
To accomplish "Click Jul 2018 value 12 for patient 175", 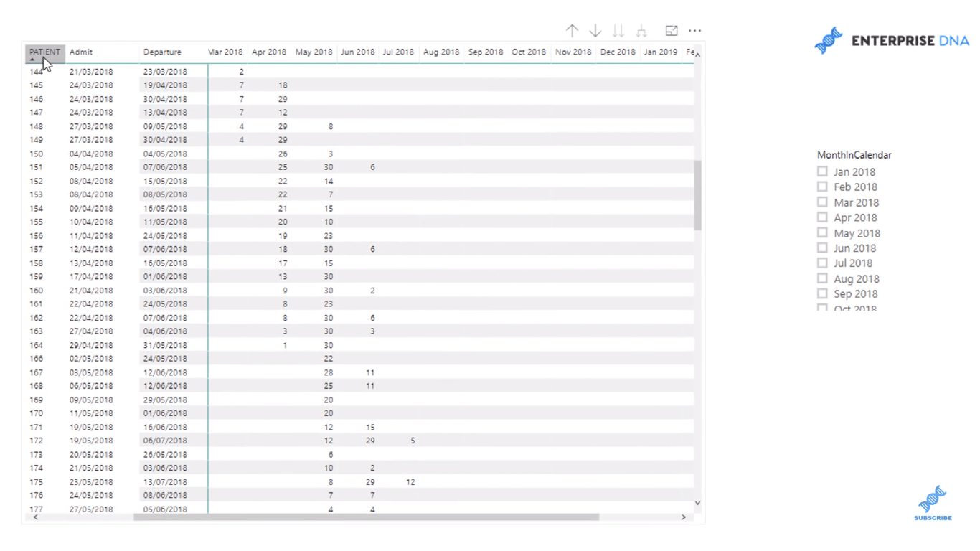I will click(x=410, y=482).
